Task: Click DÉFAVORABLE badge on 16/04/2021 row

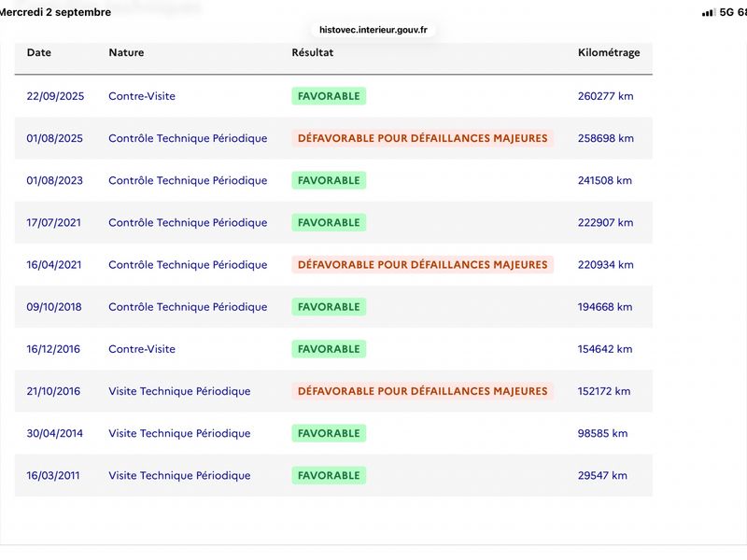Action: click(423, 265)
